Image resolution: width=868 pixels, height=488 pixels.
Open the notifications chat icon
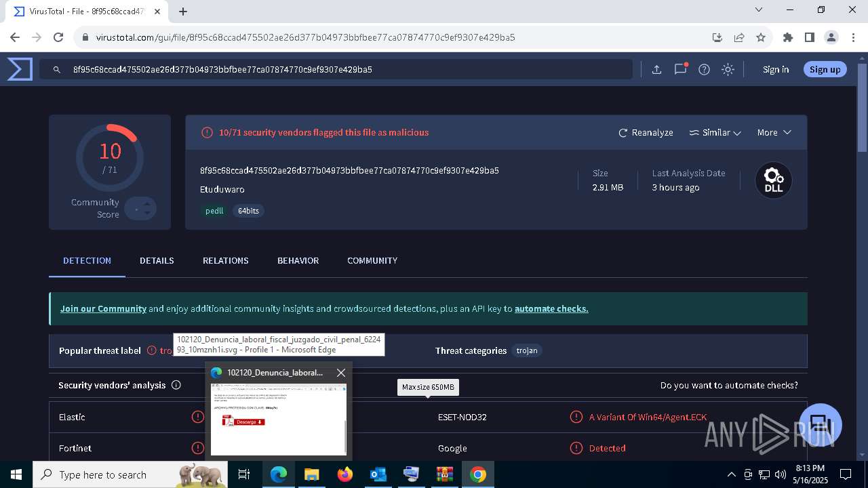click(680, 69)
